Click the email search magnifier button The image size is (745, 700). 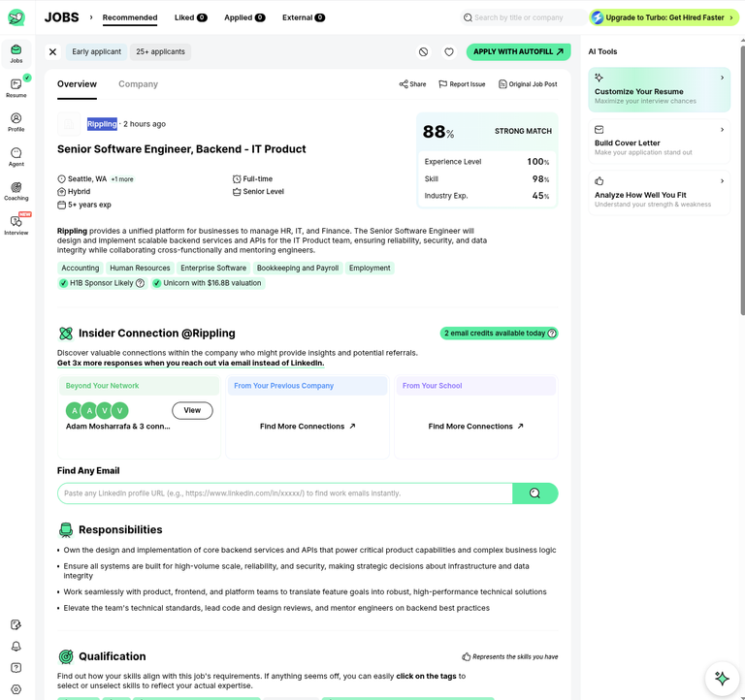coord(535,493)
